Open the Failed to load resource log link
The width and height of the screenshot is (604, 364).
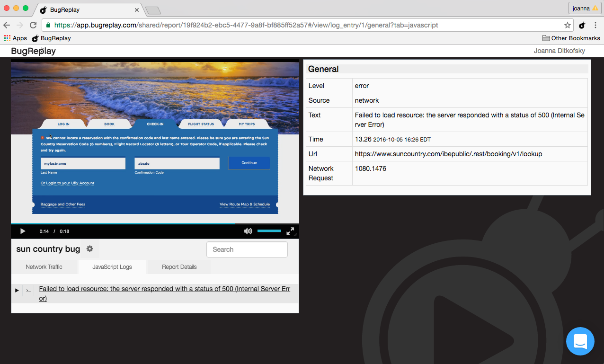[x=165, y=293]
